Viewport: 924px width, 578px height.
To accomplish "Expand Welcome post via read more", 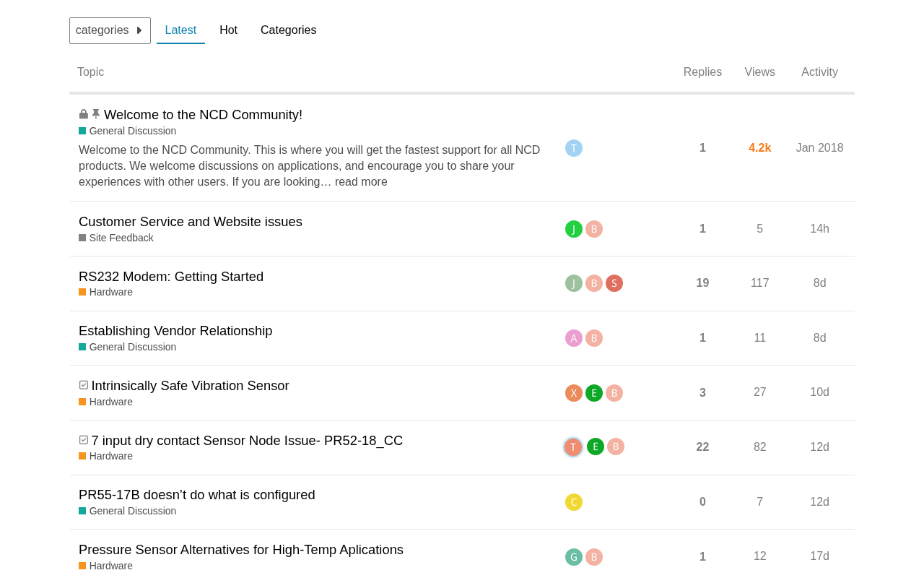I will point(361,182).
